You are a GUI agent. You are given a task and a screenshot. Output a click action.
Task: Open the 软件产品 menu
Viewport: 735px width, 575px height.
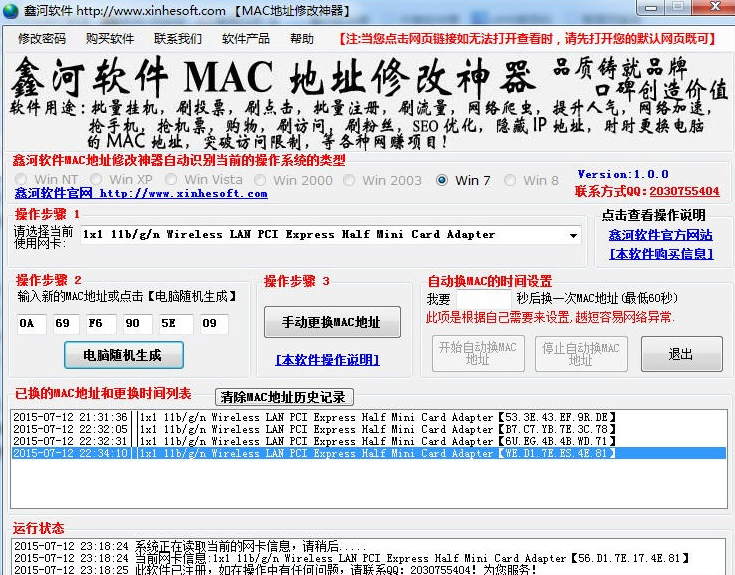click(x=246, y=39)
